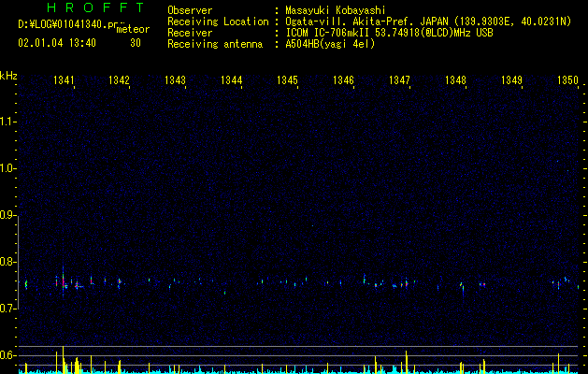Click the 0.7 frequency axis label
The height and width of the screenshot is (374, 588).
click(x=7, y=309)
